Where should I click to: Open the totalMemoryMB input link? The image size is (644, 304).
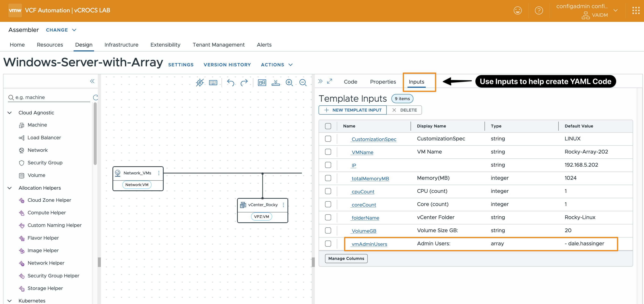(370, 179)
